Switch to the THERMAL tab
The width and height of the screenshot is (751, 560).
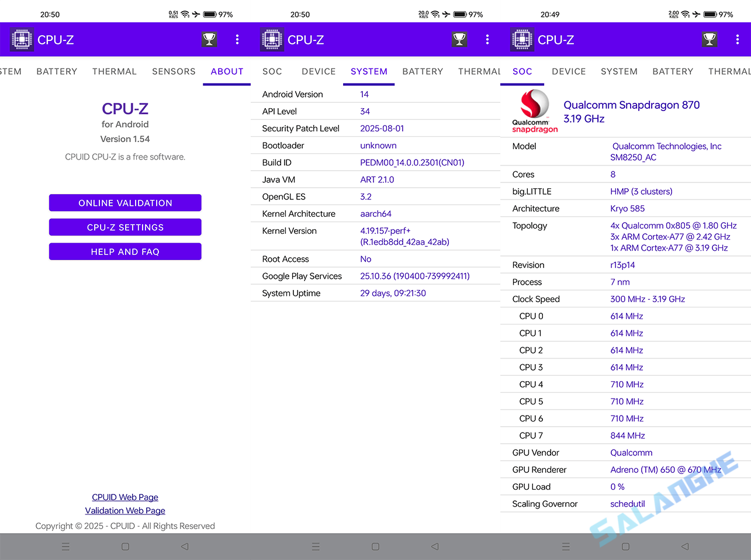point(114,71)
